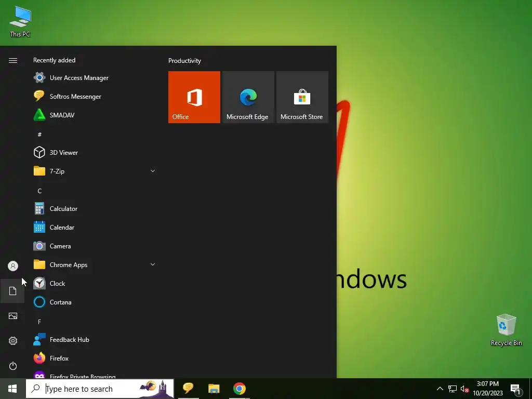This screenshot has width=532, height=399.
Task: Open Softros Messenger from the taskbar
Action: click(188, 388)
